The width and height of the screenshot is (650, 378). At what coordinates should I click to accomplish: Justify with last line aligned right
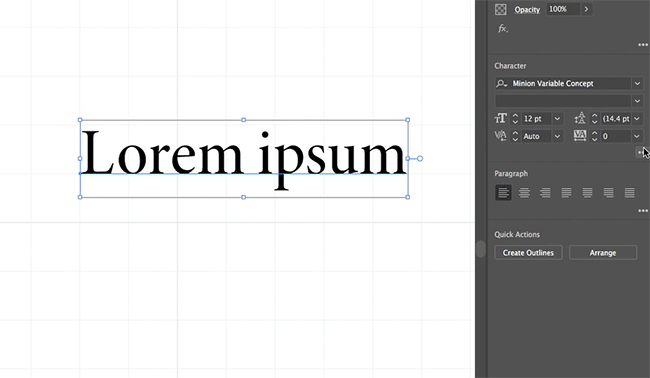(609, 193)
